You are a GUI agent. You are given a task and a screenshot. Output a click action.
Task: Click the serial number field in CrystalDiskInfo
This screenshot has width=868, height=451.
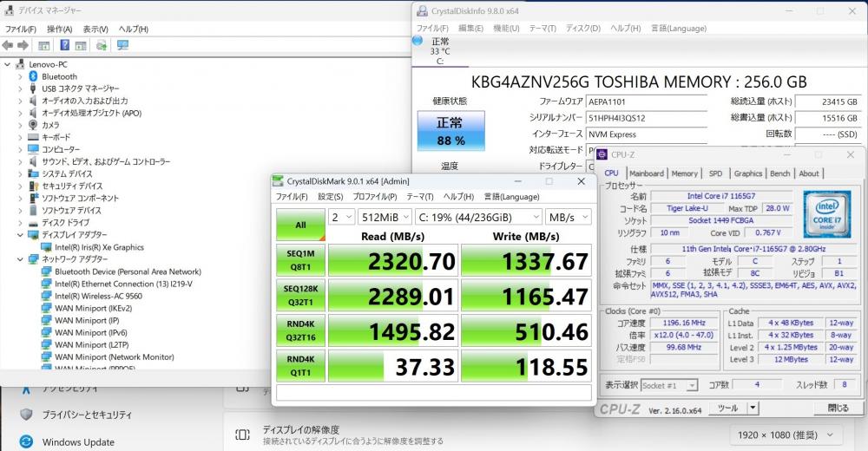647,118
